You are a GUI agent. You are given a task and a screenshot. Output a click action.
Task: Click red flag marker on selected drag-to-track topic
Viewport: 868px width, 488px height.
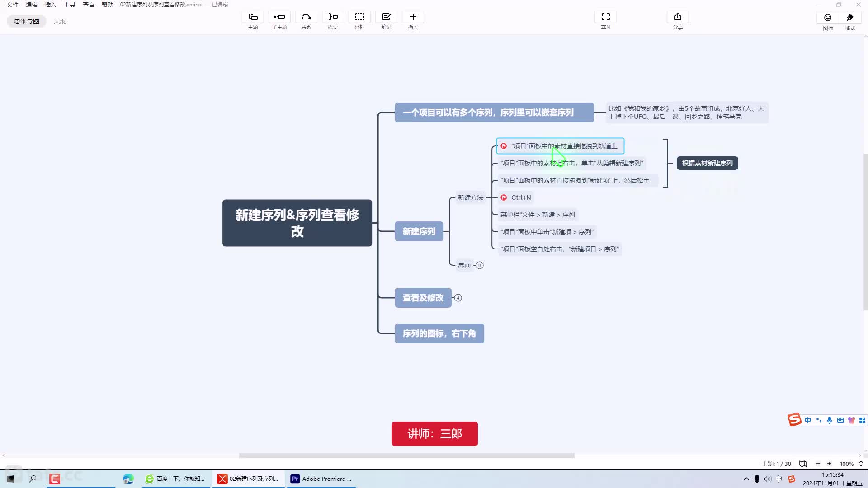coord(504,146)
